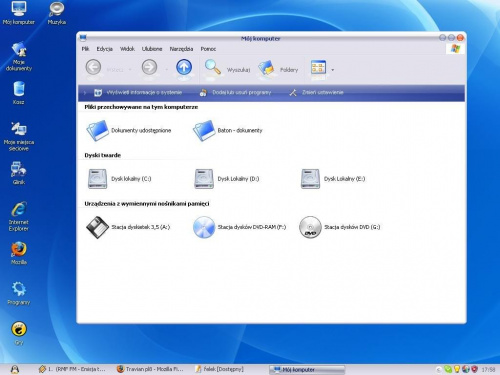The image size is (500, 375).
Task: Select Dysk lokalny (C:) drive icon
Action: [x=97, y=179]
